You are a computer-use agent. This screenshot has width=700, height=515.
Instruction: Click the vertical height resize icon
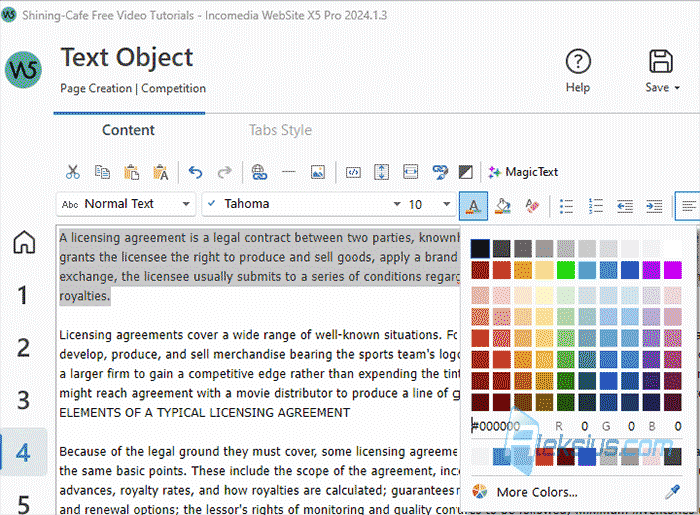(x=382, y=172)
